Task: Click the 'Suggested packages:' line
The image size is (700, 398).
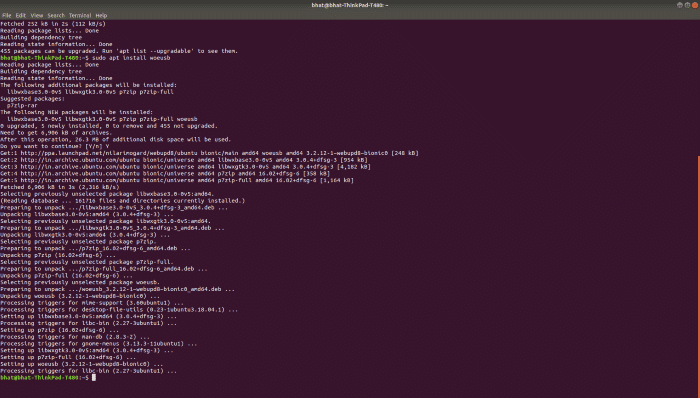Action: [x=33, y=99]
